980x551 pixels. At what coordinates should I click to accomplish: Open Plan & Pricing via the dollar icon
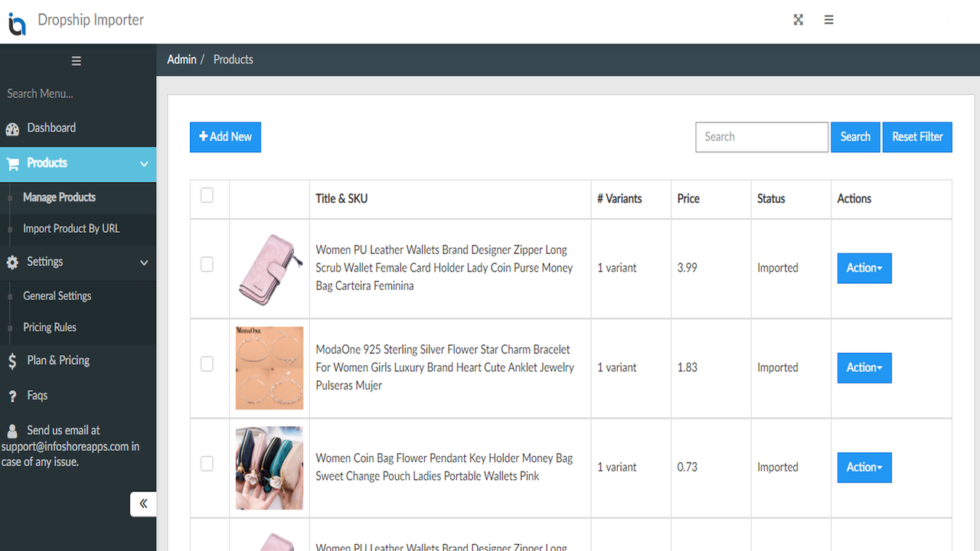coord(12,360)
